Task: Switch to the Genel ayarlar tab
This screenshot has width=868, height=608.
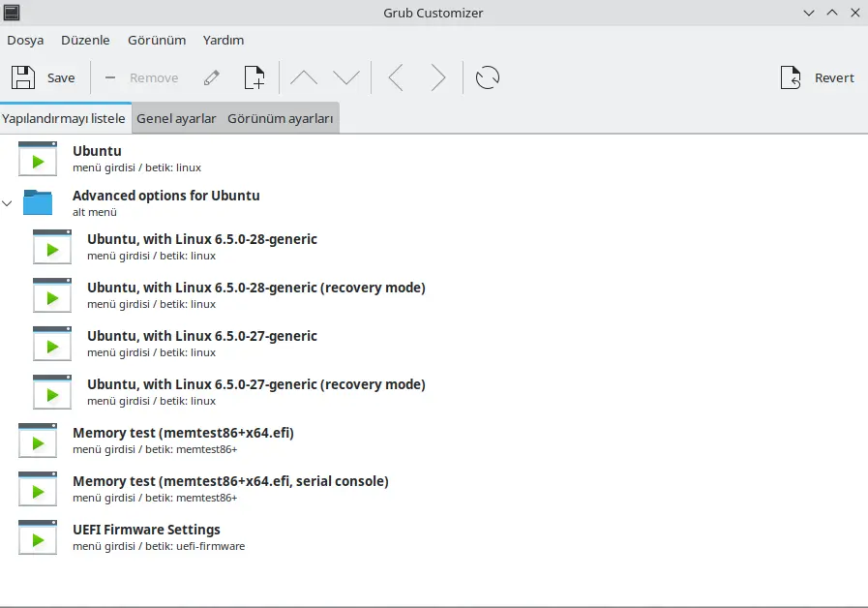Action: tap(176, 118)
